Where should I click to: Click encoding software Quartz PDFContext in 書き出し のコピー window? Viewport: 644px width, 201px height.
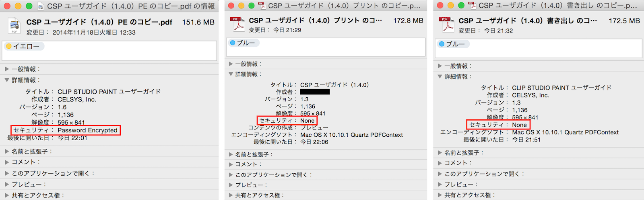pyautogui.click(x=565, y=132)
